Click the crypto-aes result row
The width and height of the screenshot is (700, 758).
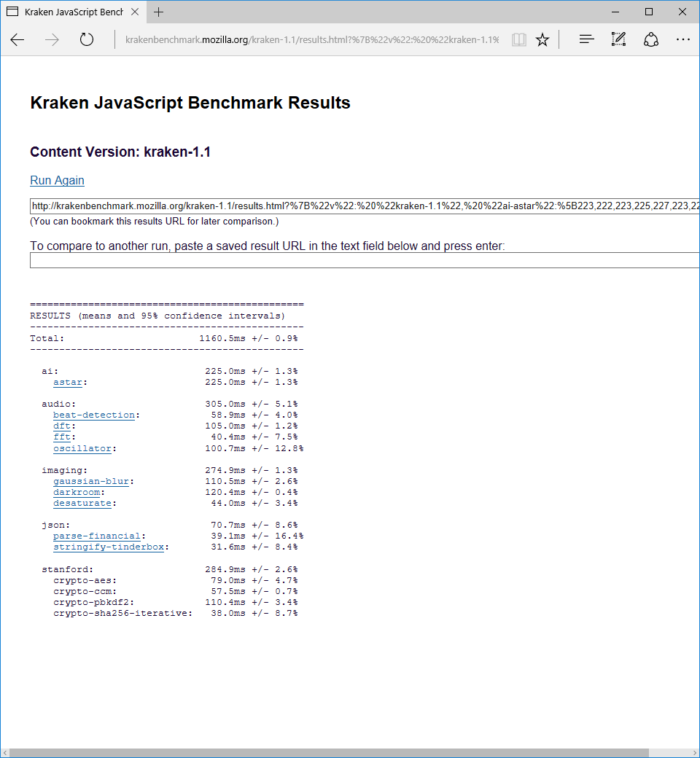[175, 580]
